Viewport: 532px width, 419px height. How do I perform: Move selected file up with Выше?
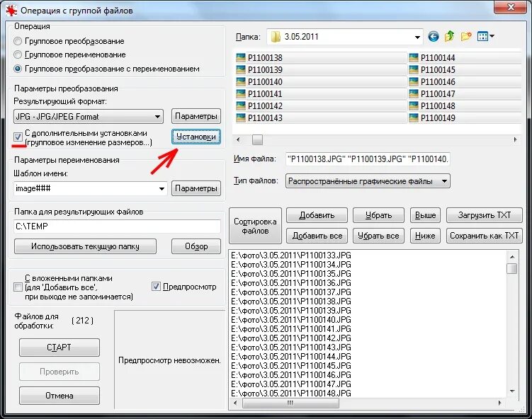point(425,215)
